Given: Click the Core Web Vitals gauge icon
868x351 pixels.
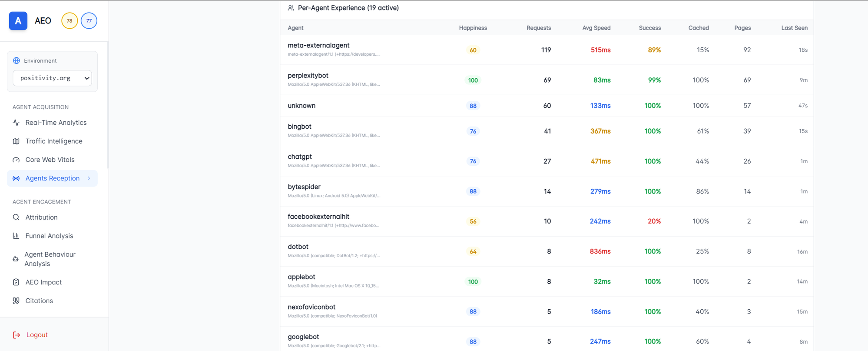Looking at the screenshot, I should pos(16,160).
